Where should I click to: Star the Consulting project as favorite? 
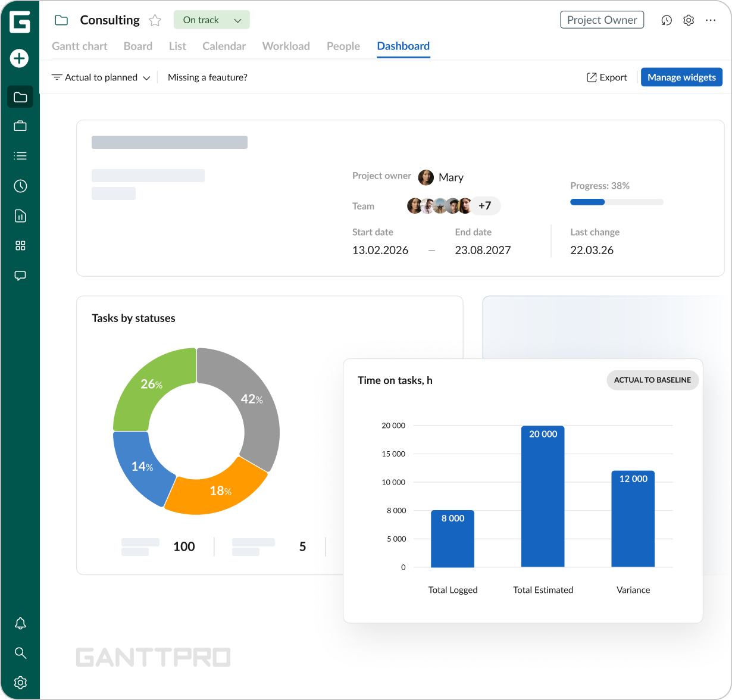(x=155, y=20)
